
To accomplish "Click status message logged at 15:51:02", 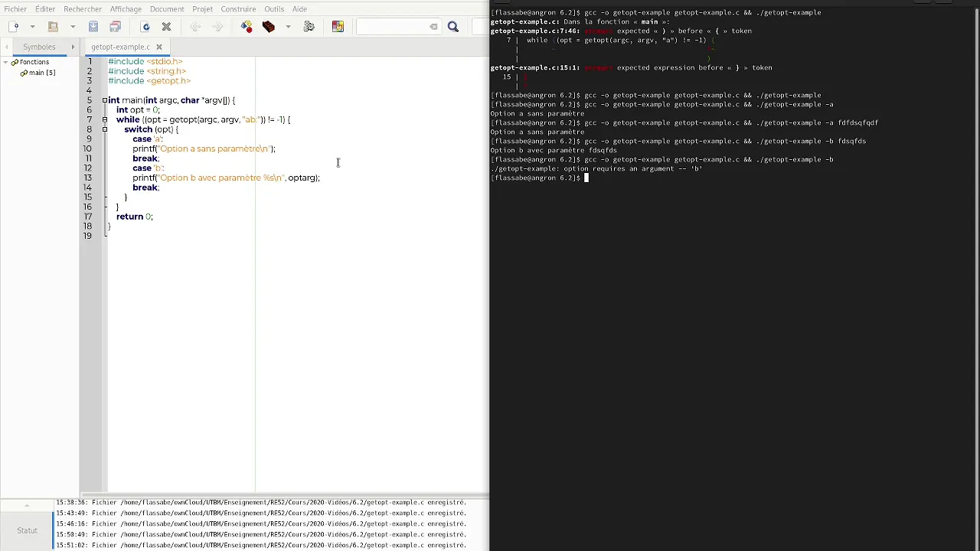I will coord(260,546).
